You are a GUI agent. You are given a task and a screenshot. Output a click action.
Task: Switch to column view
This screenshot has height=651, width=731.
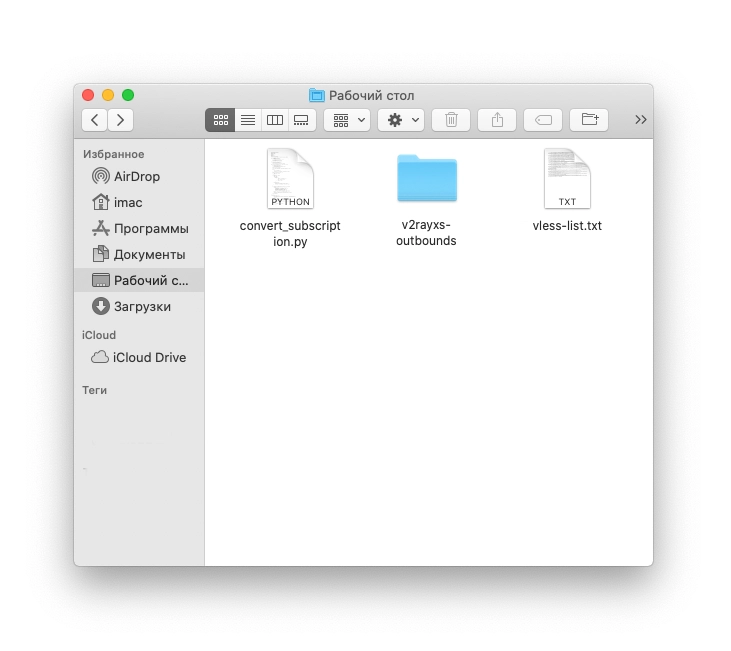(275, 120)
